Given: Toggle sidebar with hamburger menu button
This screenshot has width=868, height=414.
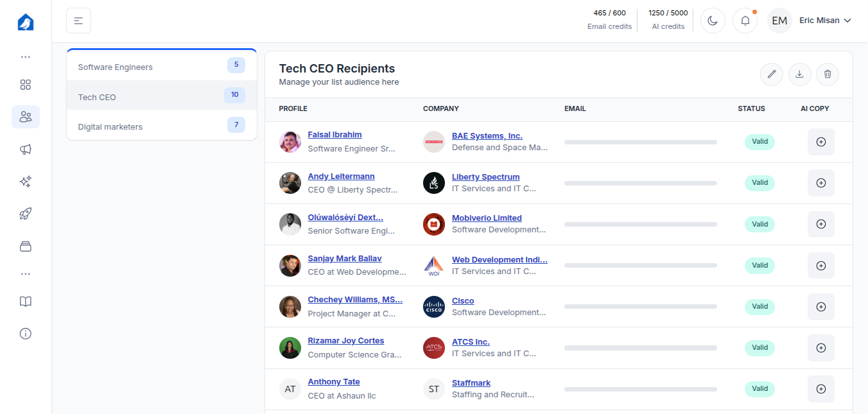Looking at the screenshot, I should (x=78, y=21).
